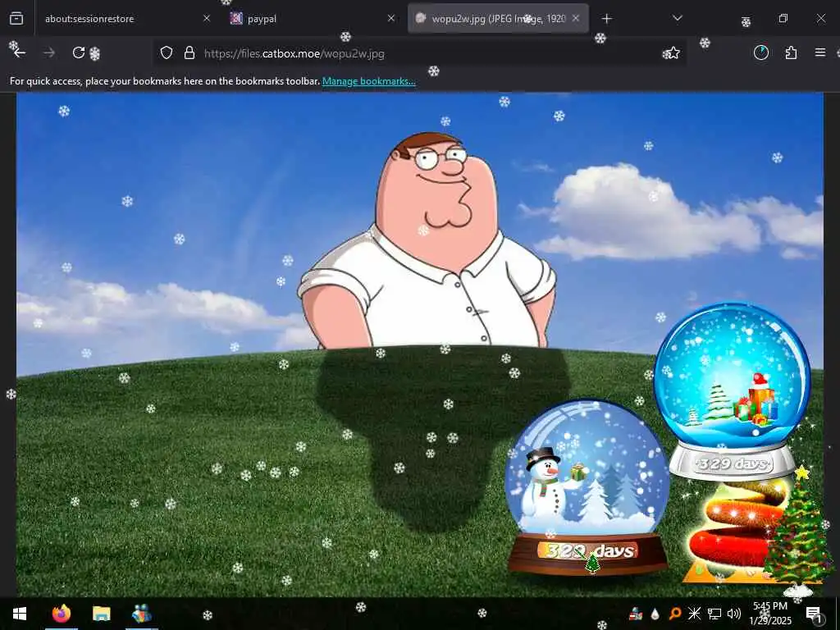The image size is (840, 630).
Task: Click the festive gift tray icon
Action: pos(636,614)
